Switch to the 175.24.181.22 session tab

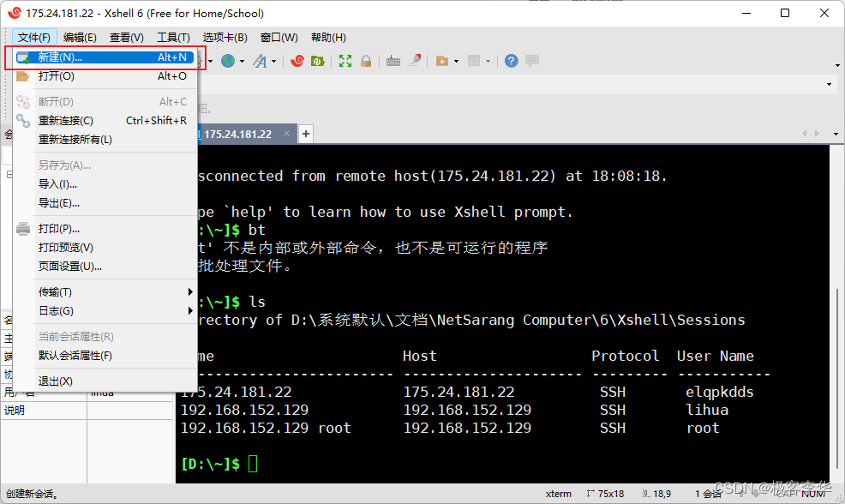(237, 135)
